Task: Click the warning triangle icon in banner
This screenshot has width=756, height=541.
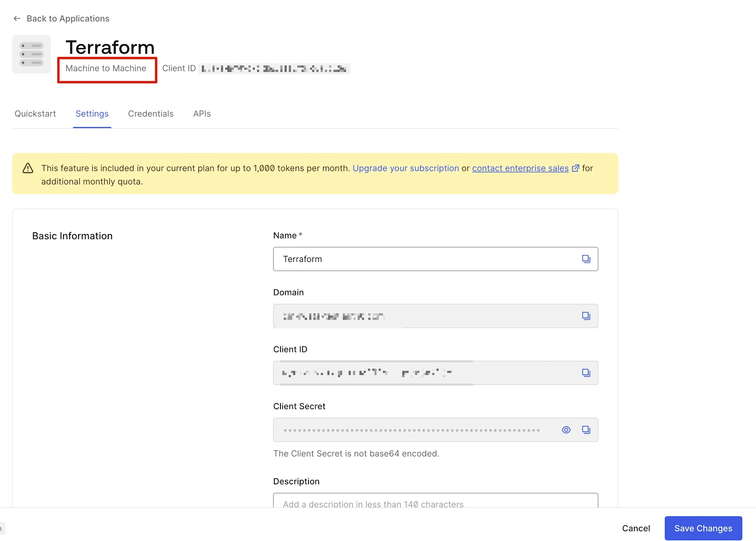Action: point(28,168)
